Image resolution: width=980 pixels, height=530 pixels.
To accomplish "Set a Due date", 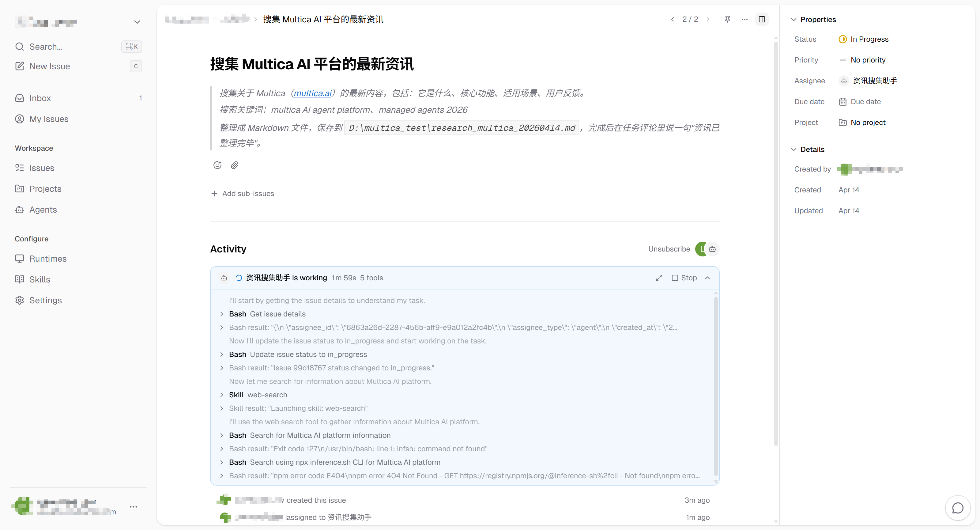I will (x=860, y=102).
